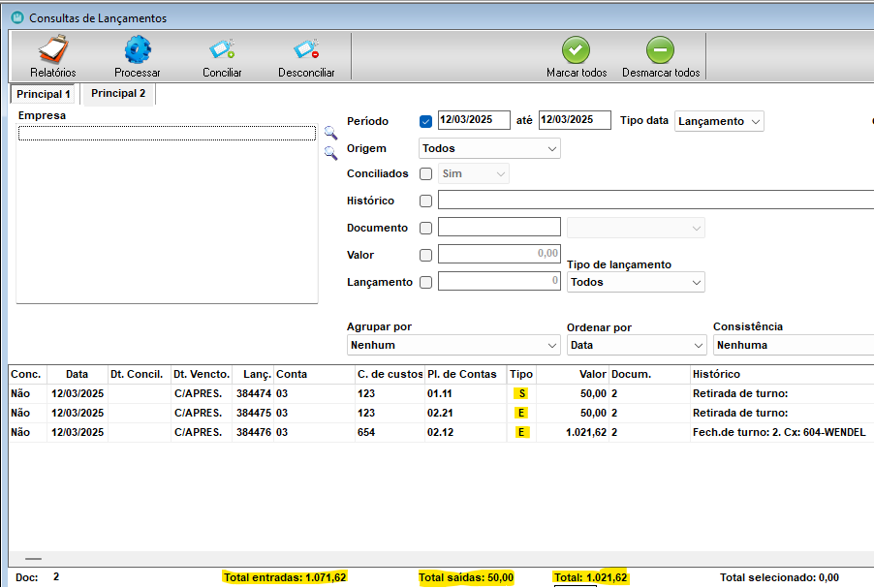The image size is (874, 588).
Task: Click the upper Empresa search magnifier
Action: point(330,133)
